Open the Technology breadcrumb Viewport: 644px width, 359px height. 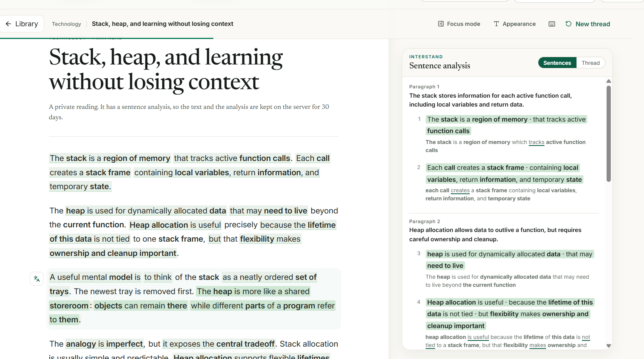(x=66, y=24)
